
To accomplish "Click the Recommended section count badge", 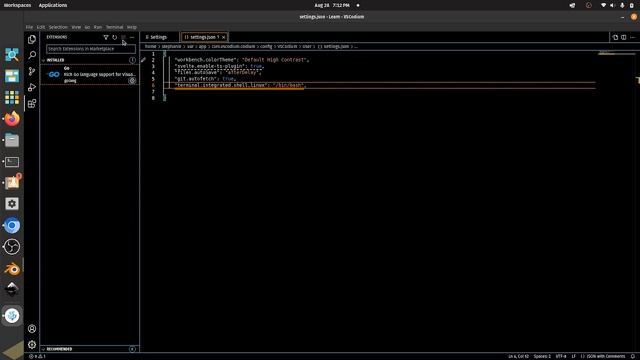I will point(132,349).
